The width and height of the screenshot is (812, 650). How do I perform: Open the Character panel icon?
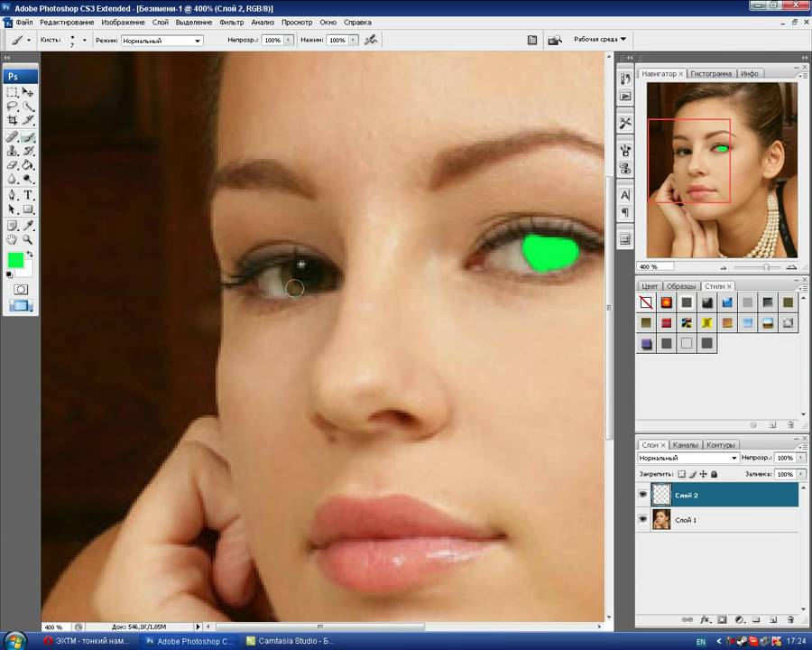[625, 195]
